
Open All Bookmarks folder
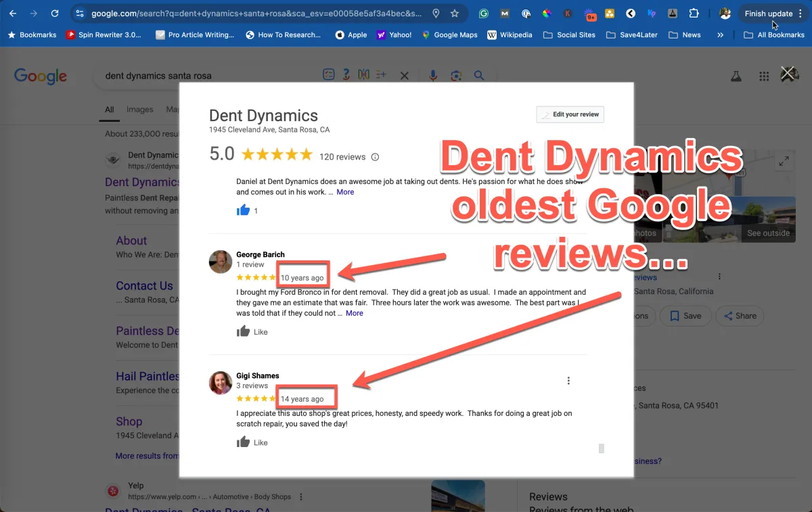[x=774, y=34]
